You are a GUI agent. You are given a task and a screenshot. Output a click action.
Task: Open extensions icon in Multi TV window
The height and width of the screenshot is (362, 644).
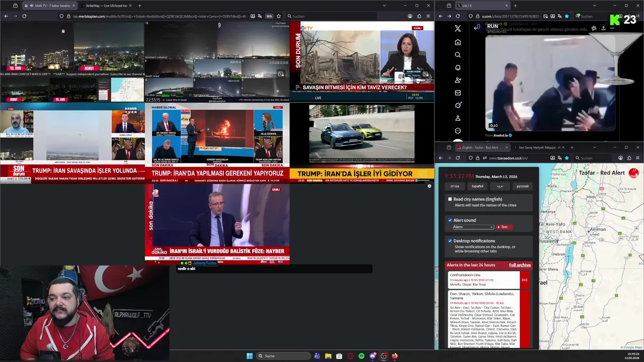[419, 16]
